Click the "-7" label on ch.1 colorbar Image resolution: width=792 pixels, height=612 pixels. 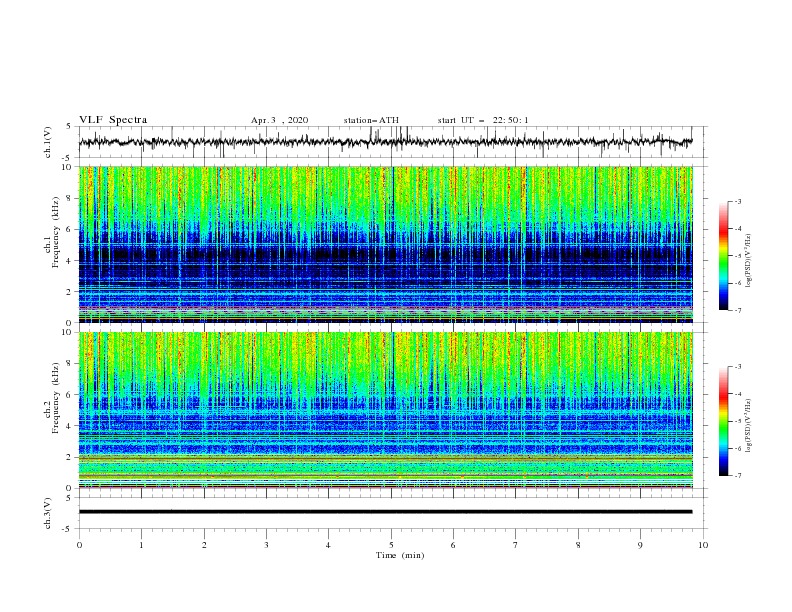click(x=738, y=310)
